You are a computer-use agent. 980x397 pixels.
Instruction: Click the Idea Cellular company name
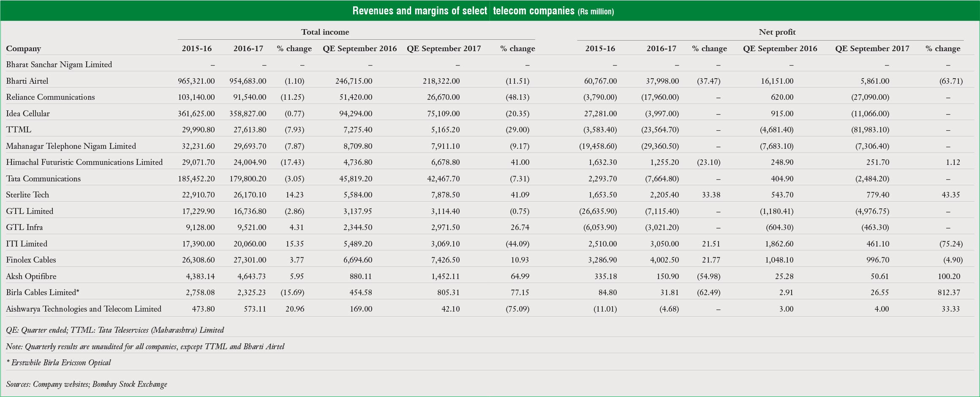[29, 113]
